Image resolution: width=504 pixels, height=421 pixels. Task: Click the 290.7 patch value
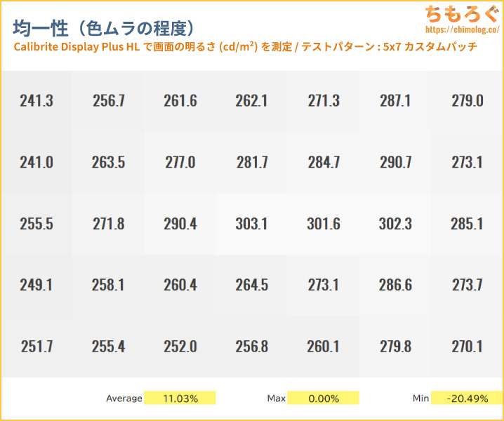click(x=395, y=163)
